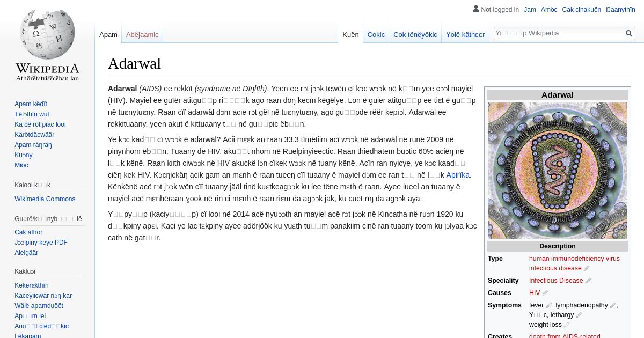This screenshot has width=644, height=338.
Task: Click the search magnifier icon
Action: pyautogui.click(x=629, y=33)
